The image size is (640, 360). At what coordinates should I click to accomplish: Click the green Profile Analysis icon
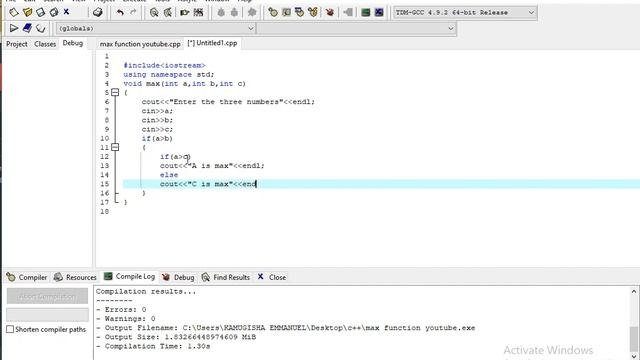tap(366, 13)
